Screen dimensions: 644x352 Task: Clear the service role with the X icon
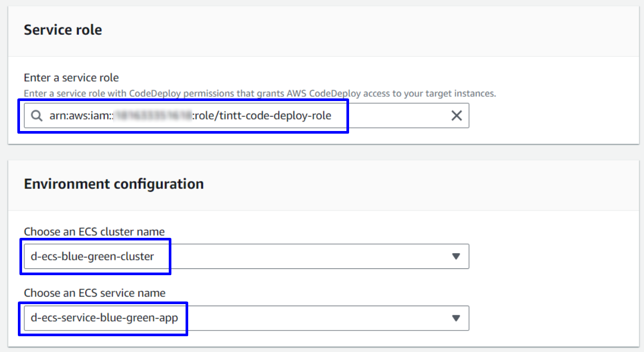pos(456,116)
